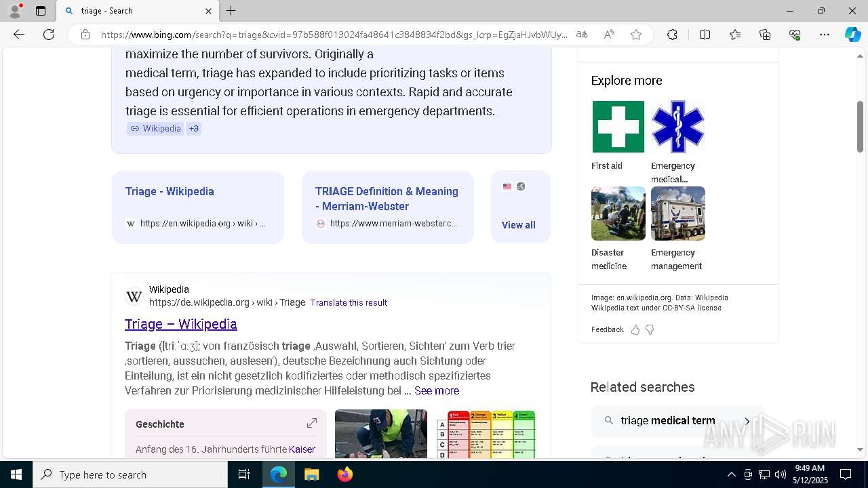
Task: Open 'Disaster medicine' photo tile
Action: click(x=618, y=213)
